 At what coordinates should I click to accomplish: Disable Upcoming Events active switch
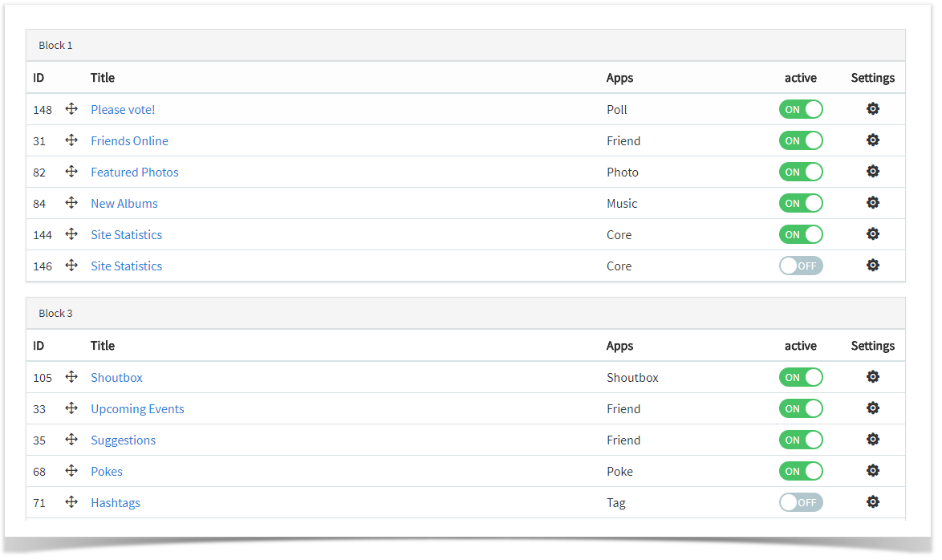[801, 408]
